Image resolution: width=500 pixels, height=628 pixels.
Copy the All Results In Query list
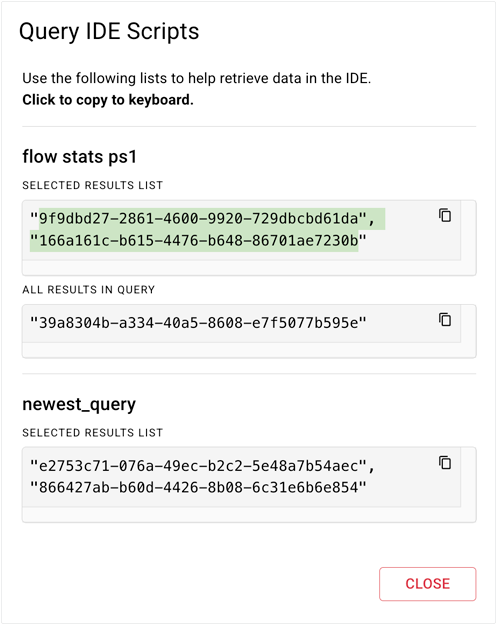447,321
